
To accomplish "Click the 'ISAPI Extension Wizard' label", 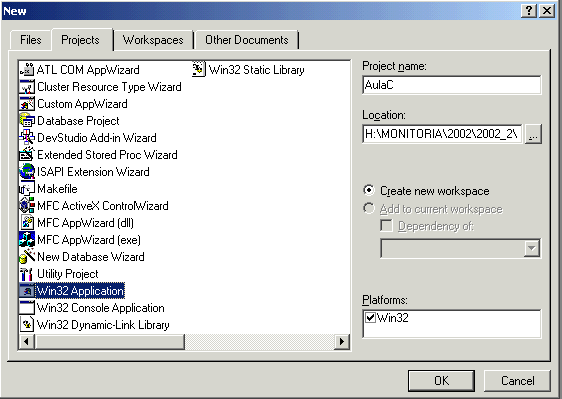I will click(93, 172).
